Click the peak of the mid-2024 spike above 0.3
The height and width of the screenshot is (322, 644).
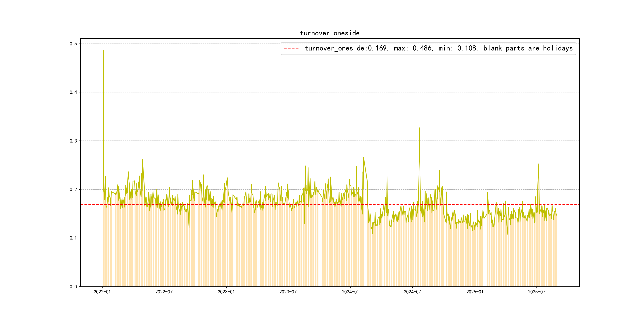point(420,128)
